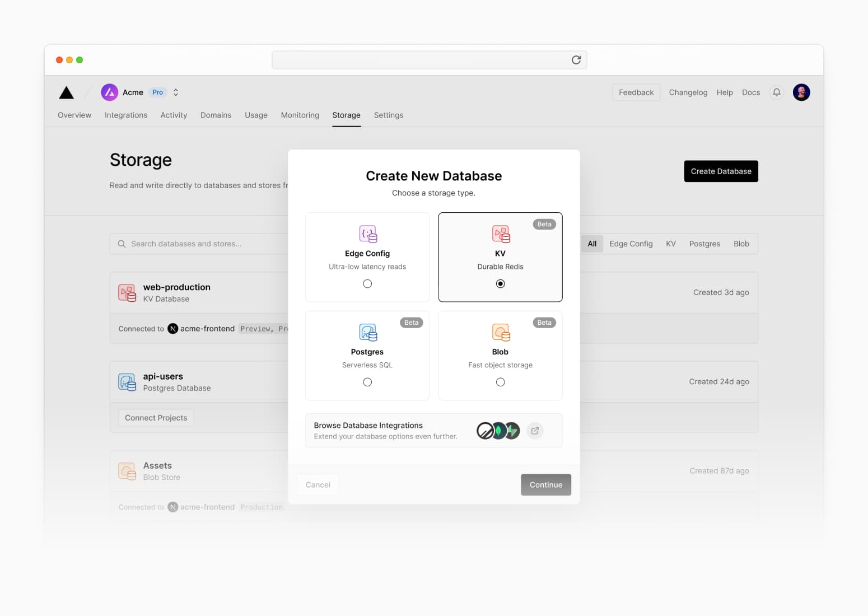Select the Postgres radio button
The width and height of the screenshot is (868, 616).
click(367, 382)
